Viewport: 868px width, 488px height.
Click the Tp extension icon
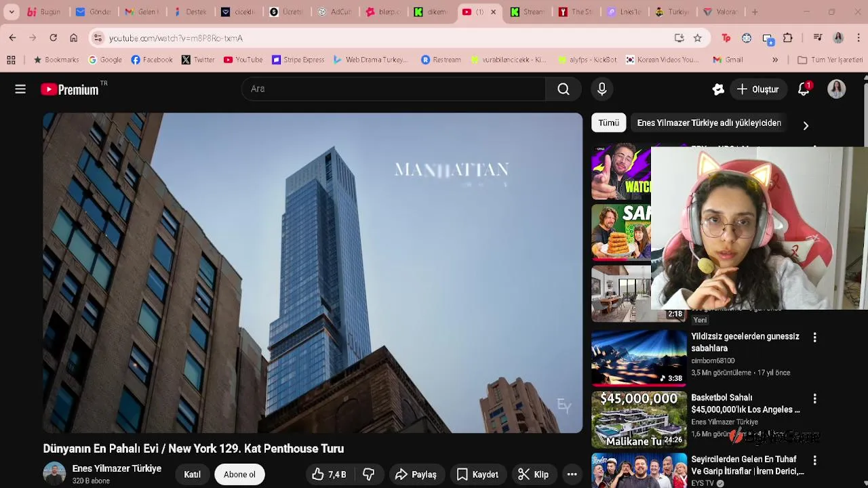726,38
